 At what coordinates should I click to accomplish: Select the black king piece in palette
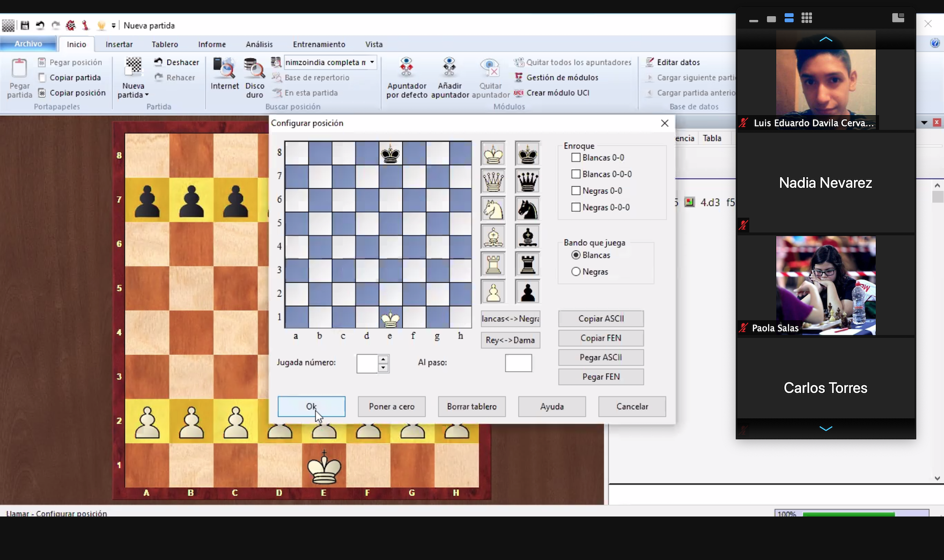[528, 154]
